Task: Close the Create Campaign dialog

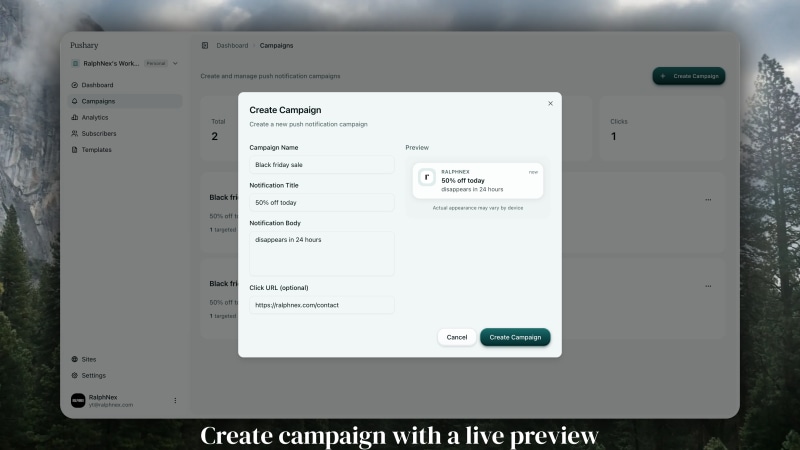Action: pos(550,104)
